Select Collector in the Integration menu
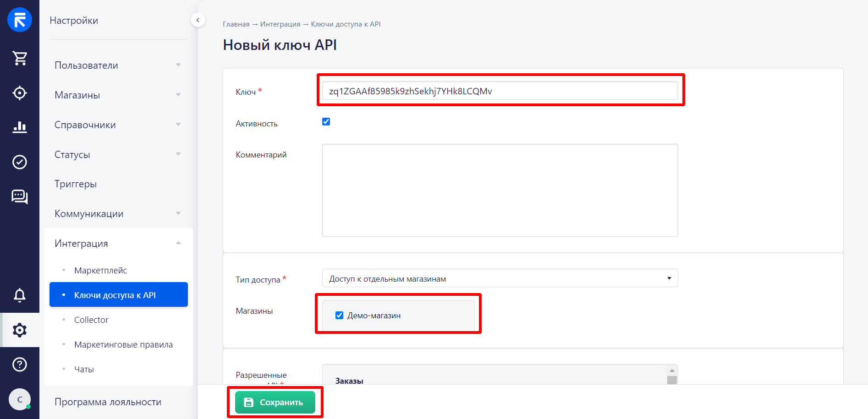This screenshot has width=868, height=419. [91, 320]
